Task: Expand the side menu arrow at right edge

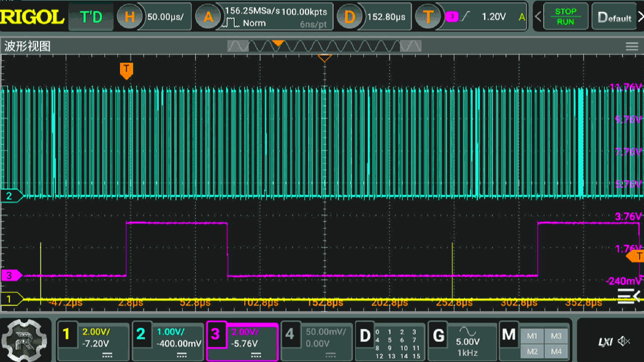Action: [628, 296]
